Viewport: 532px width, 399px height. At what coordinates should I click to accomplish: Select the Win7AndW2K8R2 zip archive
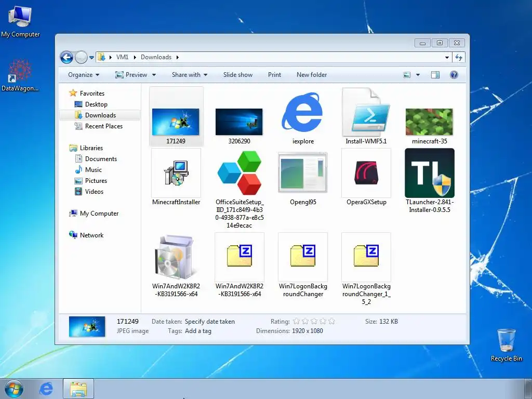pos(240,265)
